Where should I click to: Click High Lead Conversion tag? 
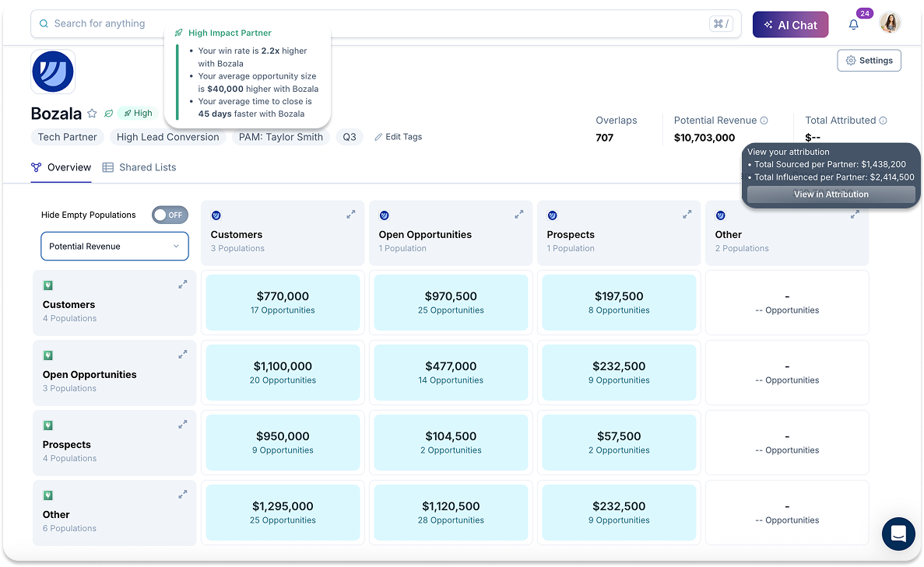click(x=167, y=137)
